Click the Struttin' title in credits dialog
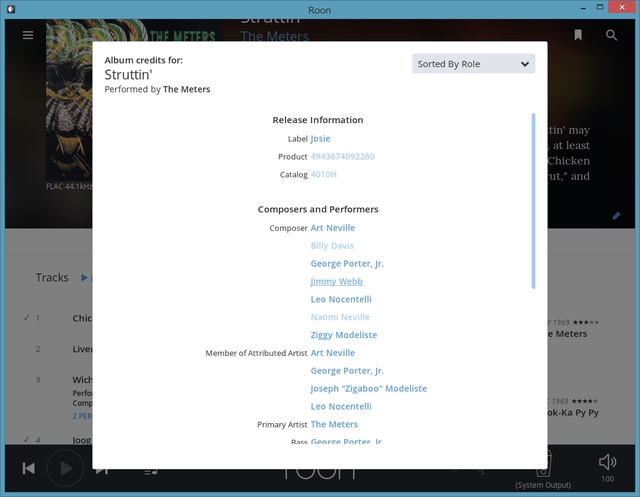 point(128,75)
